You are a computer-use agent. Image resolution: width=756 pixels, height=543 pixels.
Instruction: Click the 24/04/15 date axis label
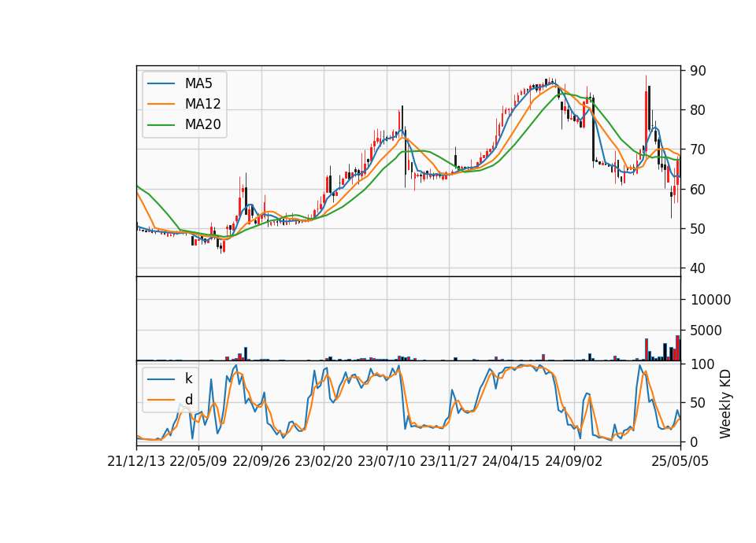coord(511,461)
